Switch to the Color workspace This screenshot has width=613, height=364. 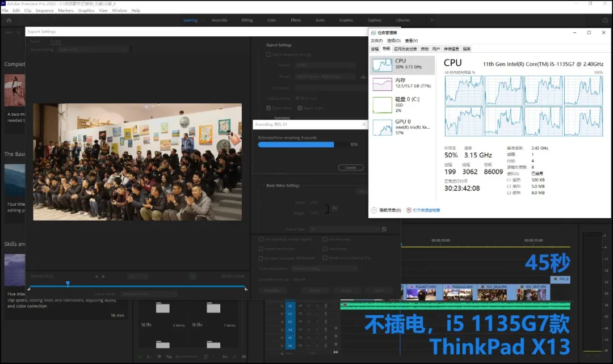click(272, 20)
